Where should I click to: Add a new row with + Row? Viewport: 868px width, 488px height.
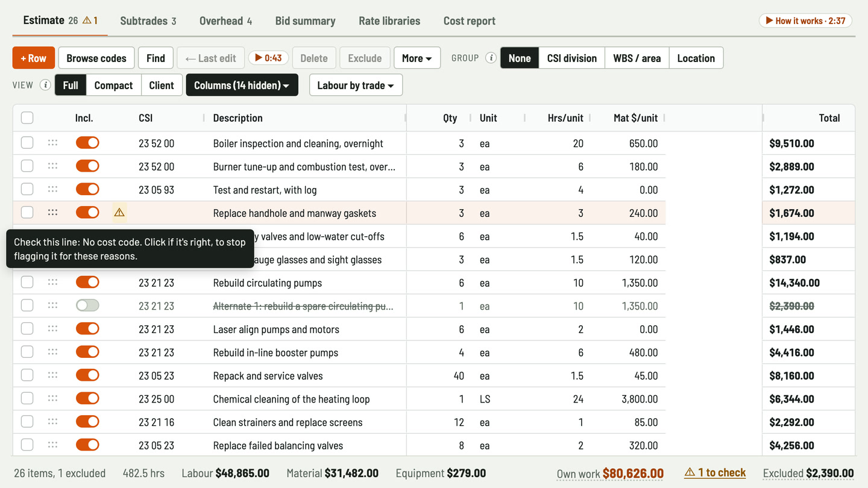click(34, 58)
